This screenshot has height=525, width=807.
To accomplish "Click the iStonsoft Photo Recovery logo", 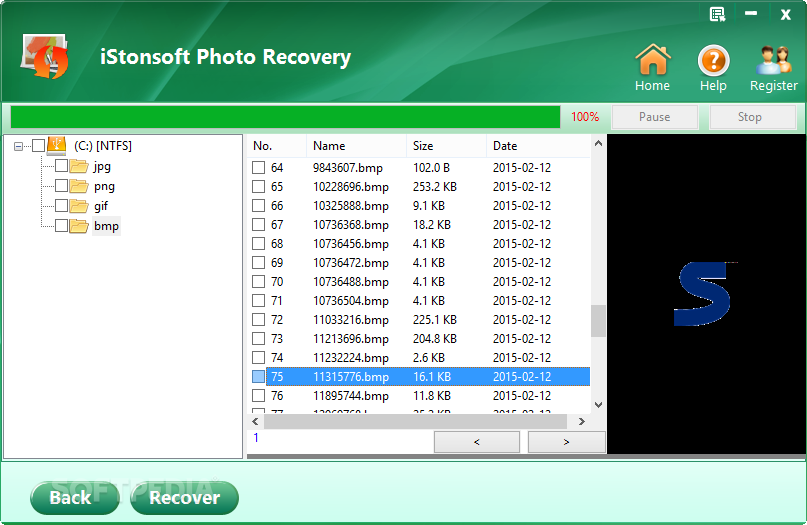I will coord(45,56).
